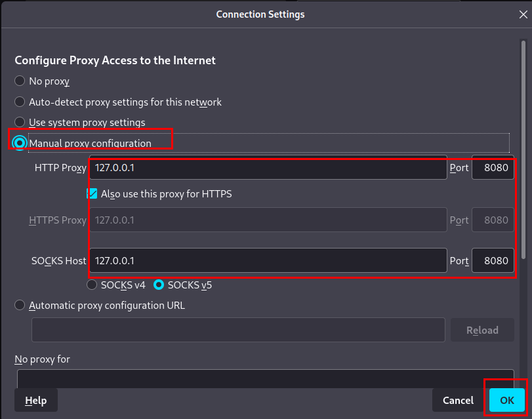Screen dimensions: 532x419
Task: Cancel the Connection Settings dialog
Action: [458, 400]
